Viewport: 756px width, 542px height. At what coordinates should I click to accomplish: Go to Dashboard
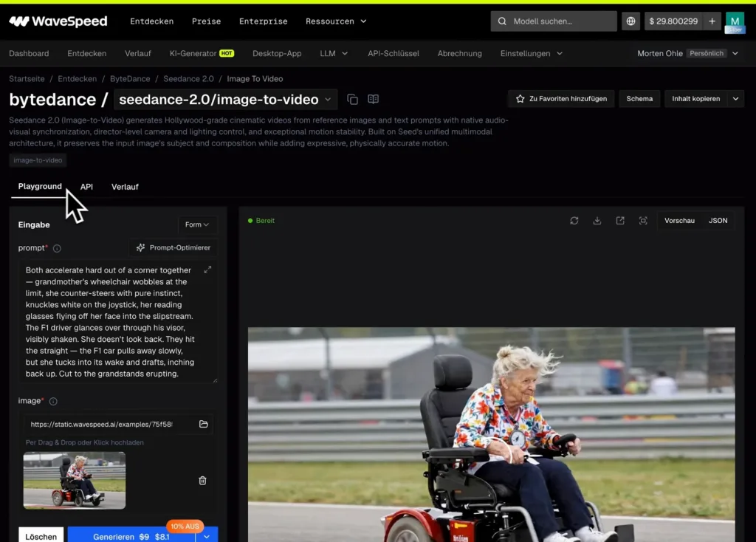click(x=29, y=53)
